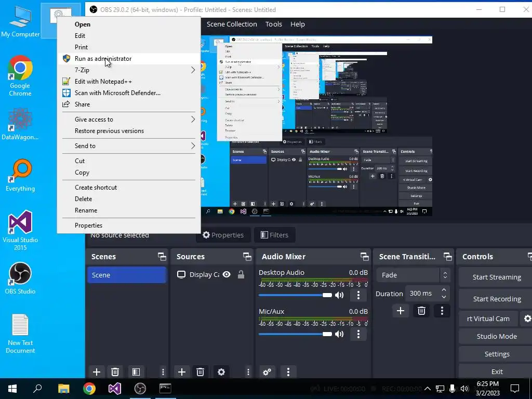Open Fade transition dropdown
532x399 pixels.
tap(413, 275)
